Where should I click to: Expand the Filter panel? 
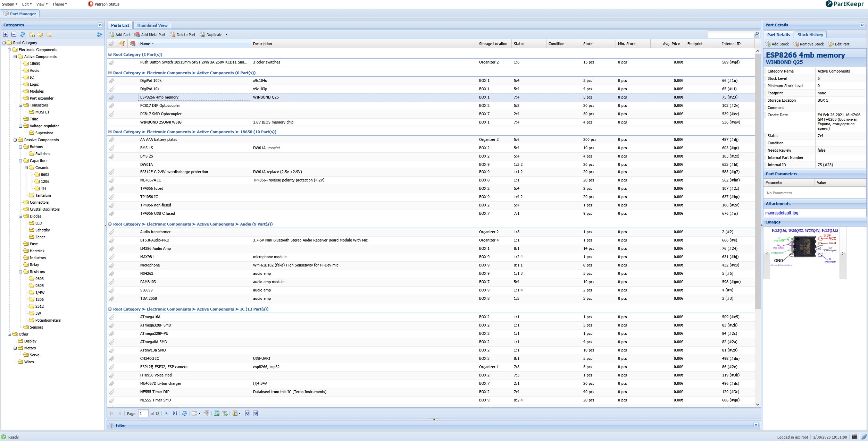(756, 425)
